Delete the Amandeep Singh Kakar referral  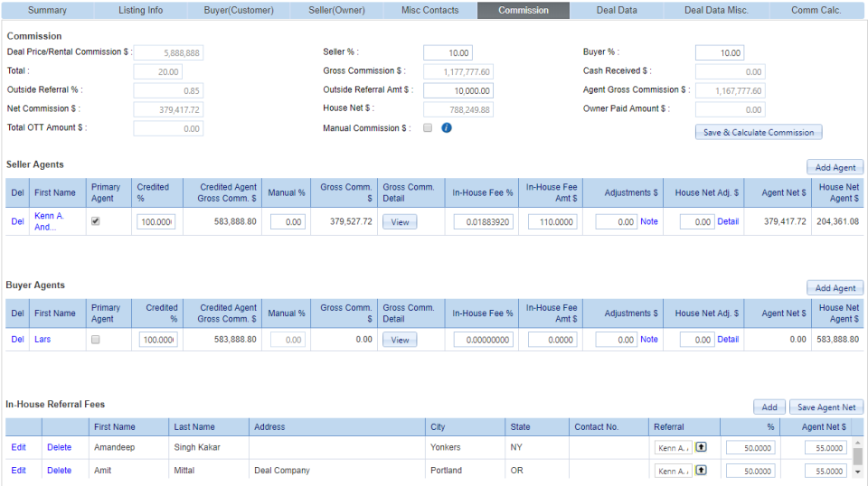[x=60, y=447]
